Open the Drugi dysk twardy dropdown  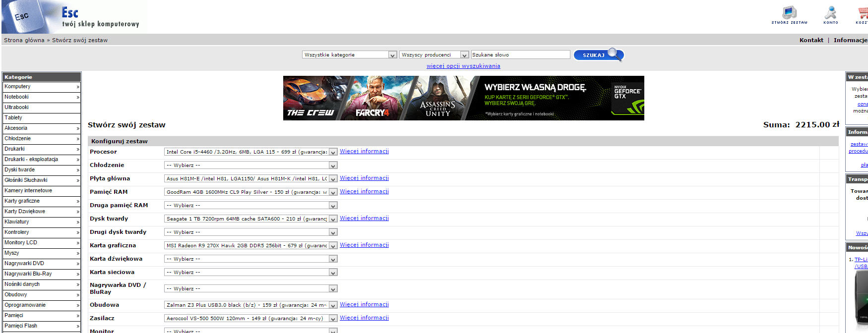pos(250,232)
